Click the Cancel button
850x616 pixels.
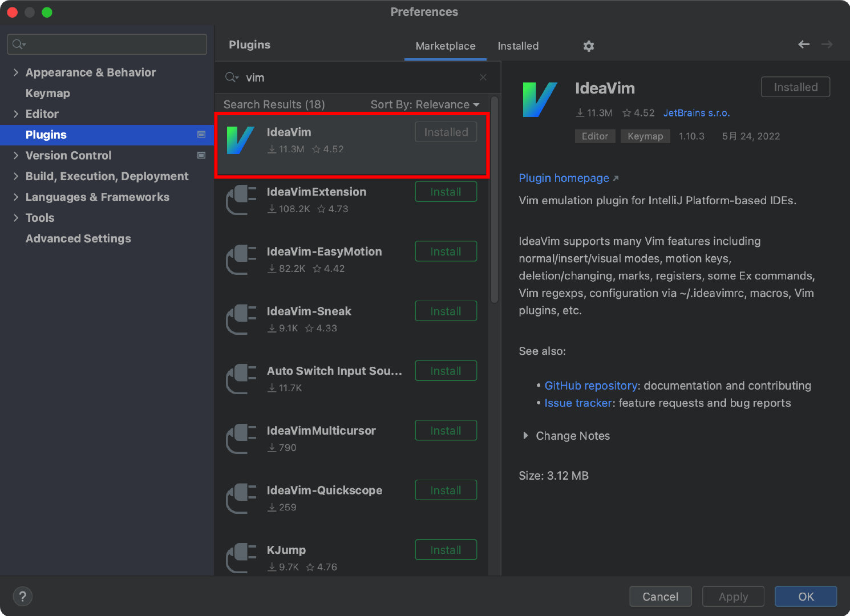[x=660, y=597]
